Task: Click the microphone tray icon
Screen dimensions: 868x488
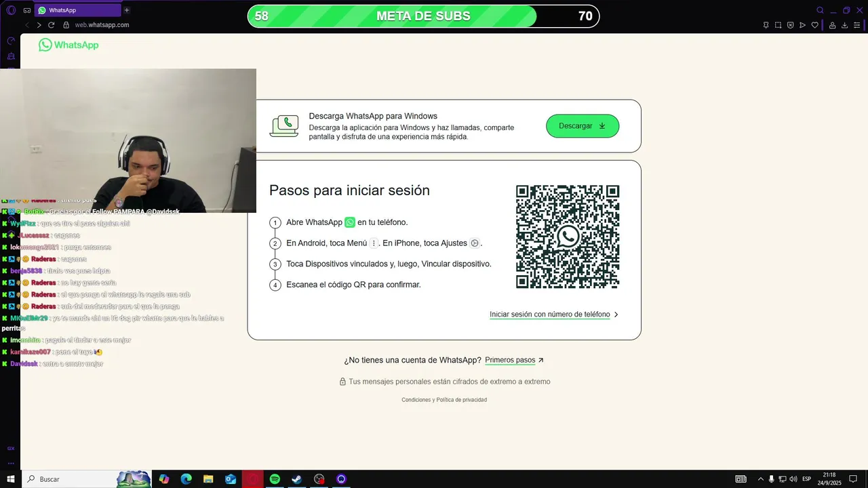Action: (771, 479)
